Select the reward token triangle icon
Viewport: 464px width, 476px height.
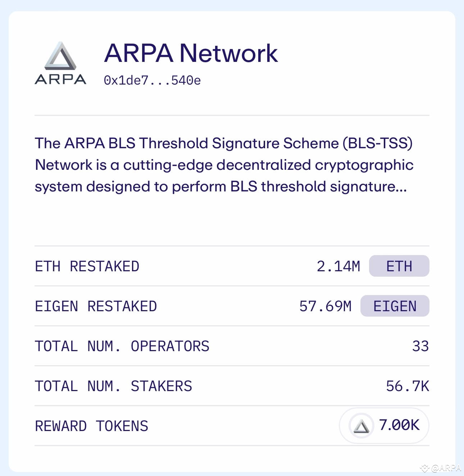coord(361,426)
